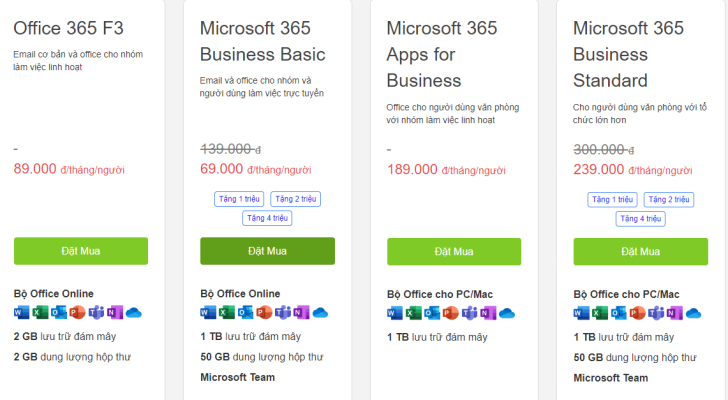Buy Microsoft 365 Apps for Business via Đặt Mua
The width and height of the screenshot is (728, 400).
tap(454, 252)
